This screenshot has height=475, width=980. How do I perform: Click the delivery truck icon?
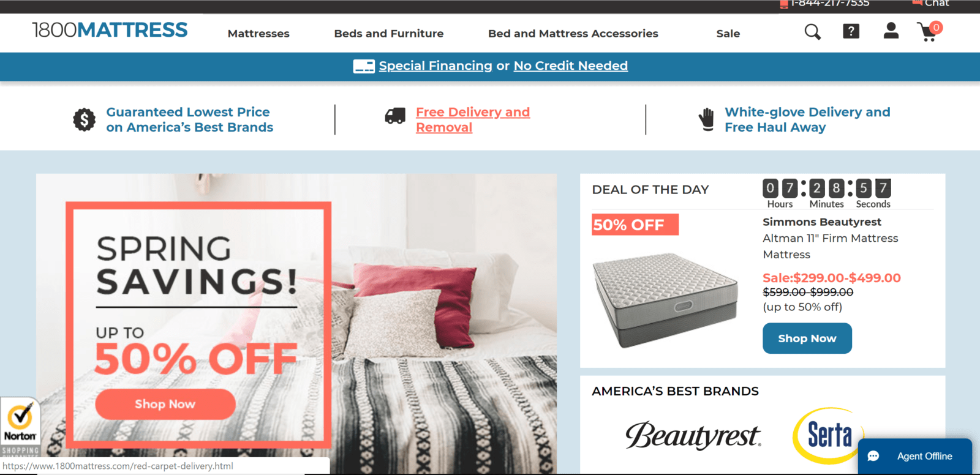click(395, 116)
